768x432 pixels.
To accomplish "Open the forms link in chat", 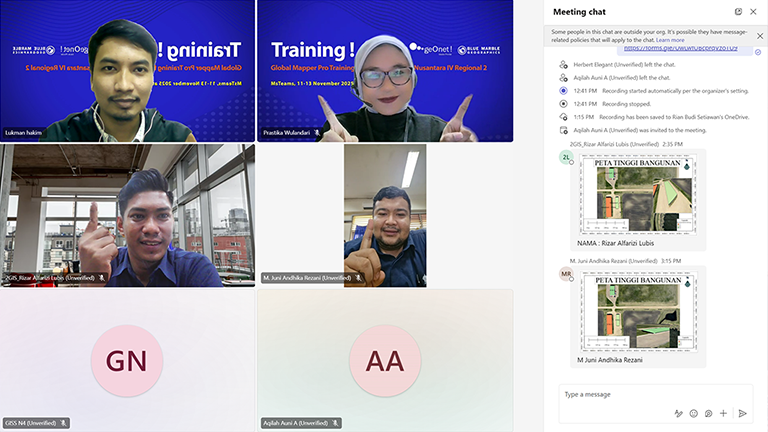I will point(680,48).
